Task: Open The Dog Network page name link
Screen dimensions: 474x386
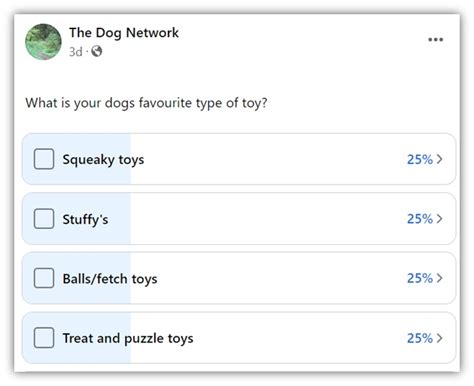Action: 124,33
